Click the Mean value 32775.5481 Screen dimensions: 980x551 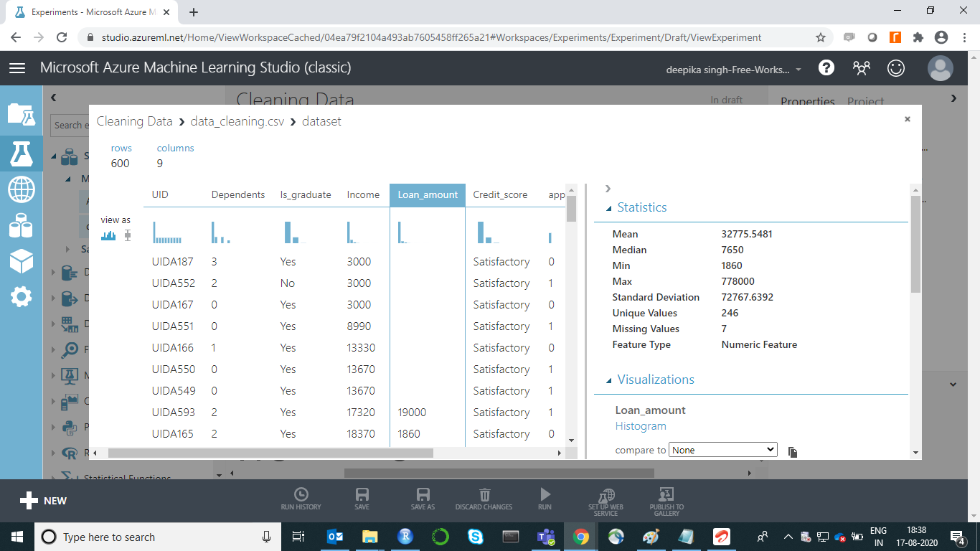[x=747, y=234]
